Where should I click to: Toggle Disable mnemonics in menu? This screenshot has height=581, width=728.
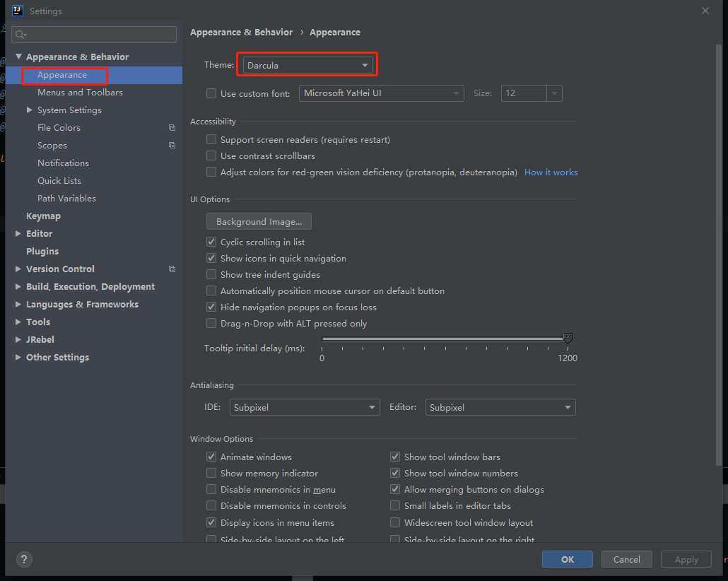pos(211,490)
